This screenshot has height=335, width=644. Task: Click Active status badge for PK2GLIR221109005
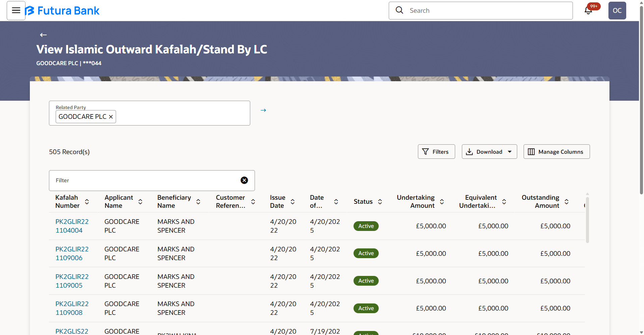366,281
